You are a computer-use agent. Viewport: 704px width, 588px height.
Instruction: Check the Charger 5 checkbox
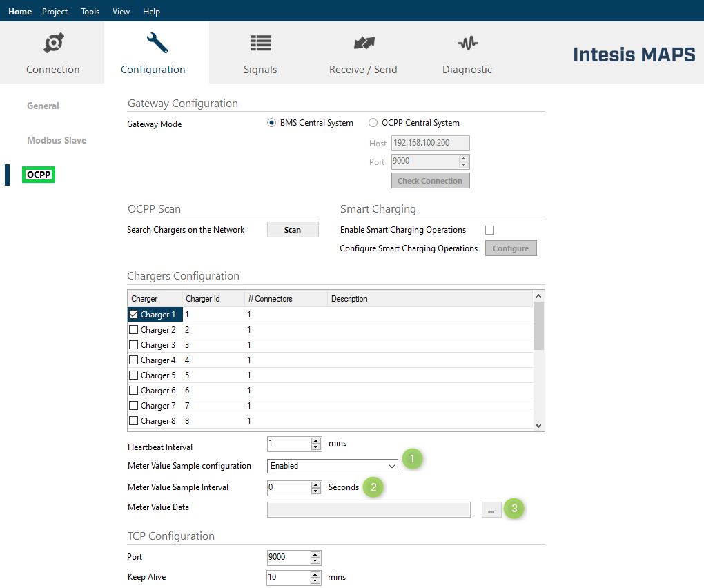click(x=133, y=375)
